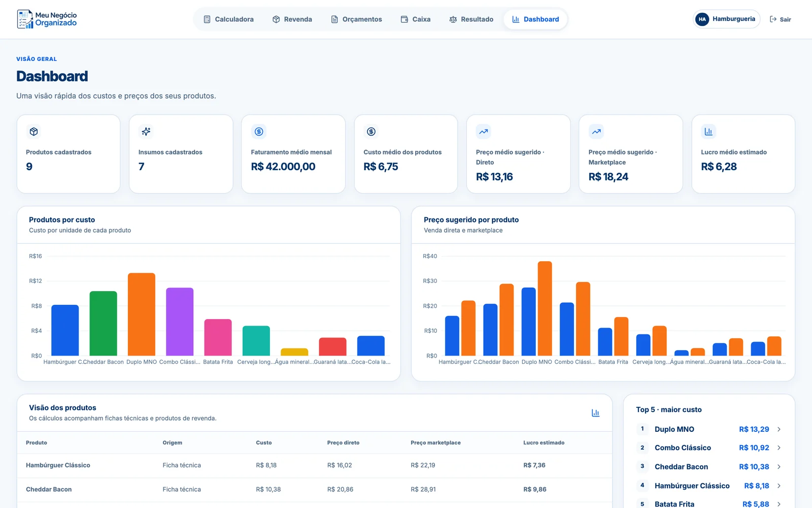This screenshot has width=812, height=508.
Task: Click the Hamburgueria account button
Action: point(727,19)
